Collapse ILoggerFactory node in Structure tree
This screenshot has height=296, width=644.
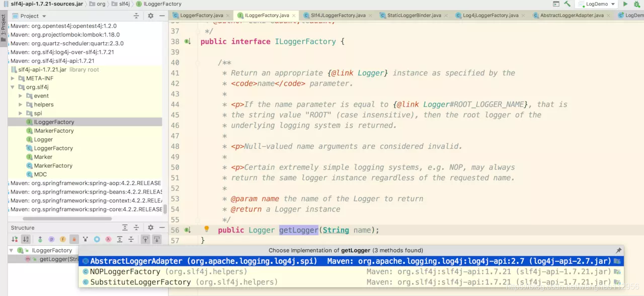[x=12, y=250]
